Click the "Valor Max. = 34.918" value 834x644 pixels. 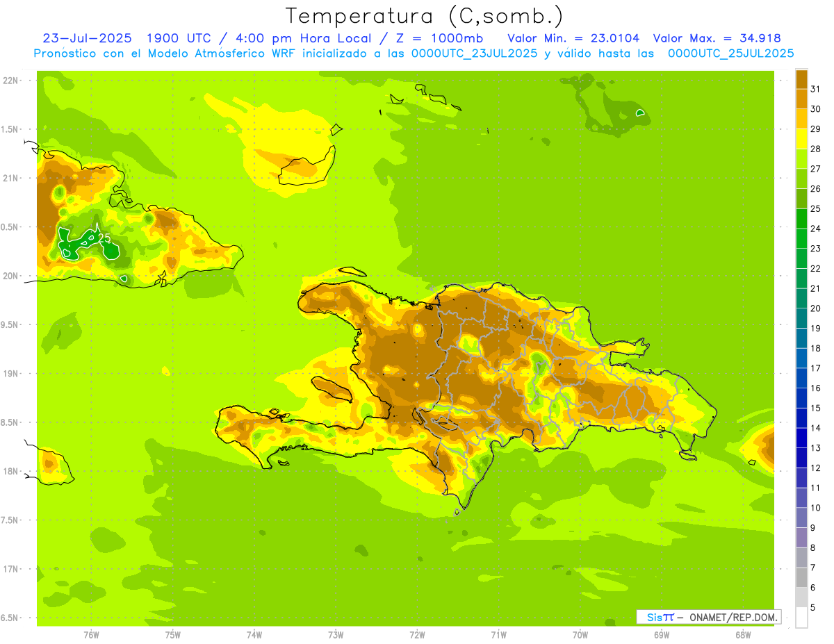point(717,38)
